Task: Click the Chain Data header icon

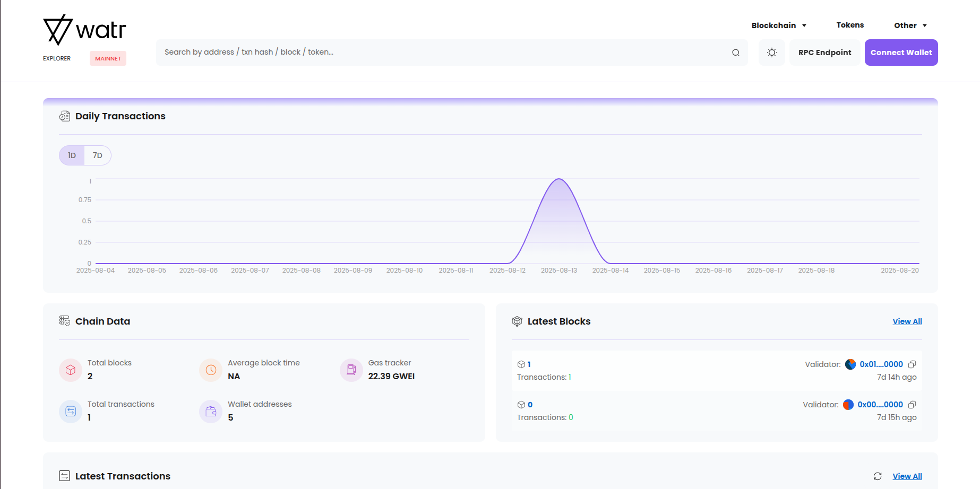Action: click(x=64, y=321)
